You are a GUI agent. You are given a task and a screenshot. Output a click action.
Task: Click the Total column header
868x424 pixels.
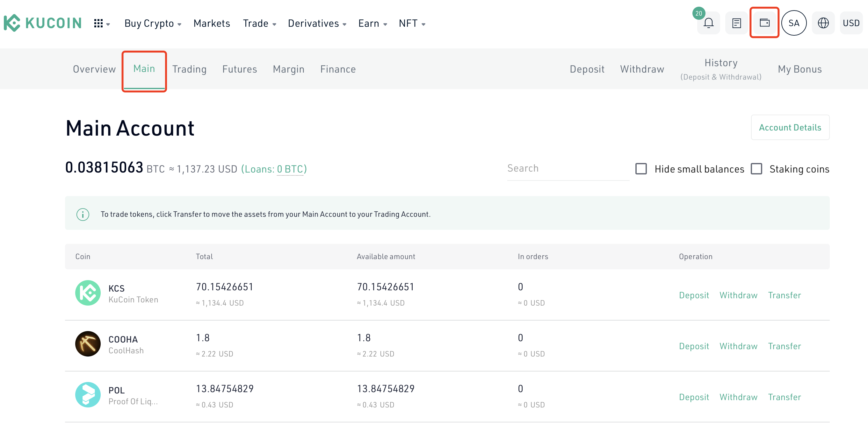204,257
